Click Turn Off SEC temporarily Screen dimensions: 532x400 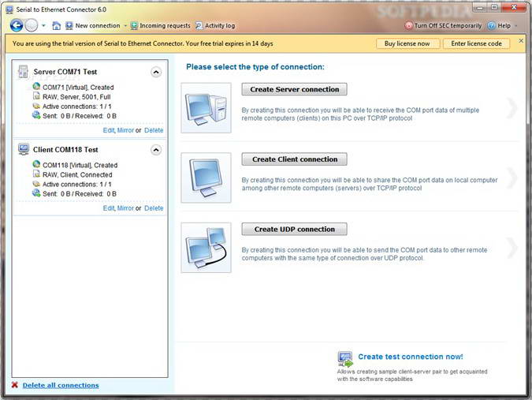pyautogui.click(x=443, y=25)
